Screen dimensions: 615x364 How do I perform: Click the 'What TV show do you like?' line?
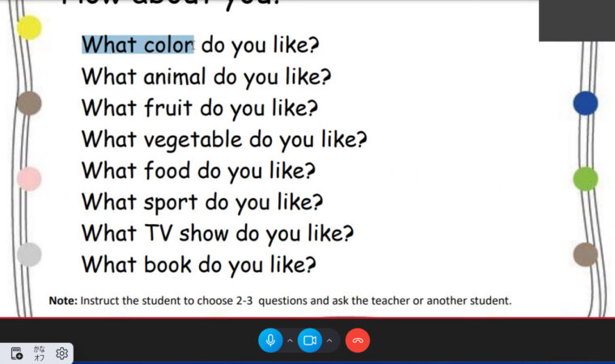point(218,234)
